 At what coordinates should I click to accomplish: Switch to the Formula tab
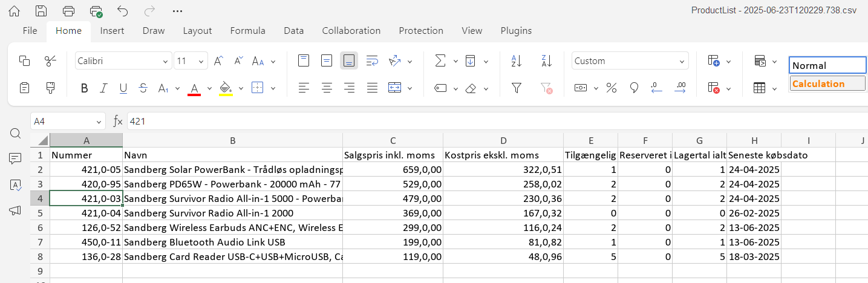click(x=247, y=31)
